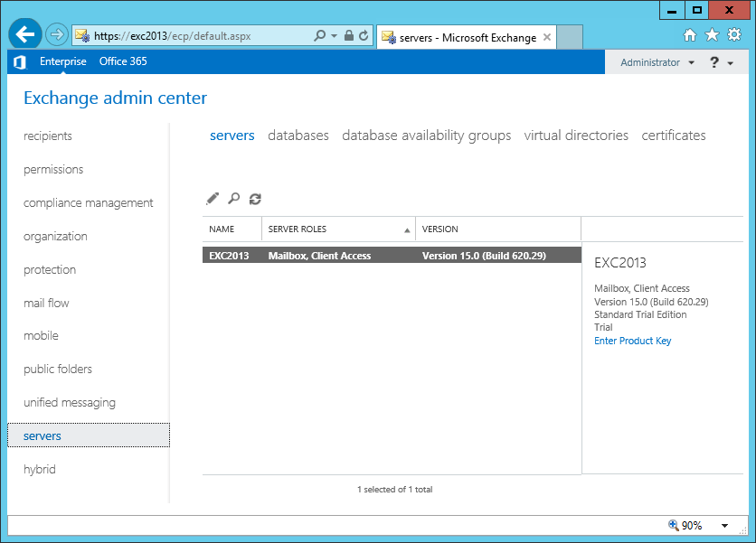Image resolution: width=756 pixels, height=543 pixels.
Task: Click NAME column header
Action: (232, 229)
